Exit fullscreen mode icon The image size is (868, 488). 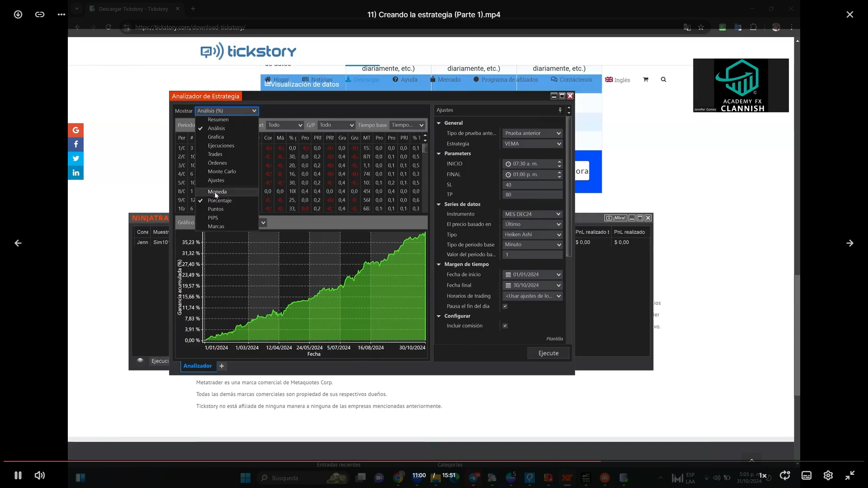point(850,475)
